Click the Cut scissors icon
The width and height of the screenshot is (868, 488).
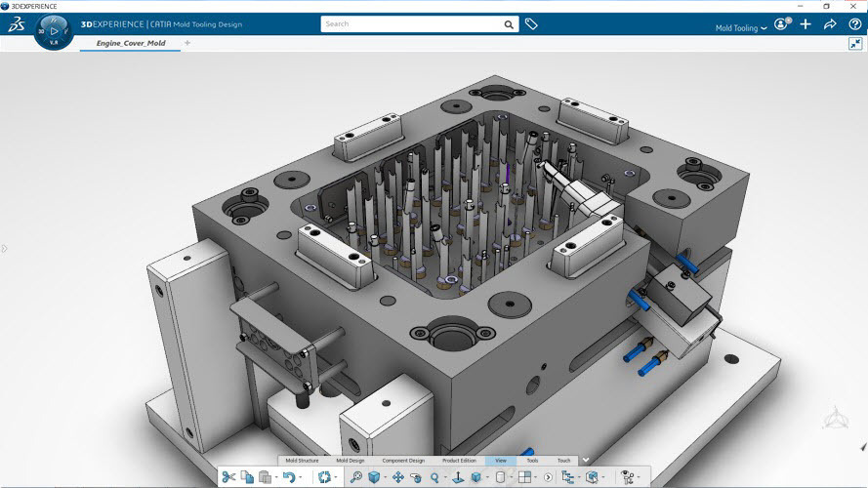[x=228, y=477]
